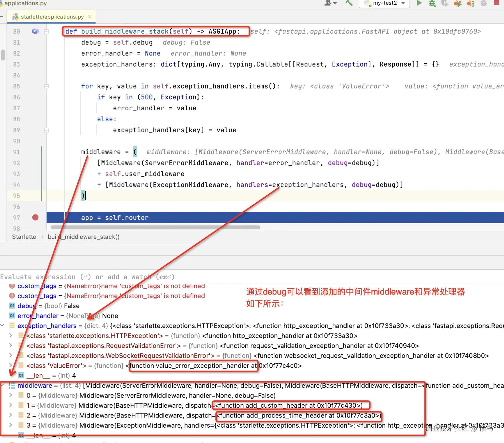Click the object icon of middleware item 2
This screenshot has height=443, width=504.
pyautogui.click(x=21, y=415)
